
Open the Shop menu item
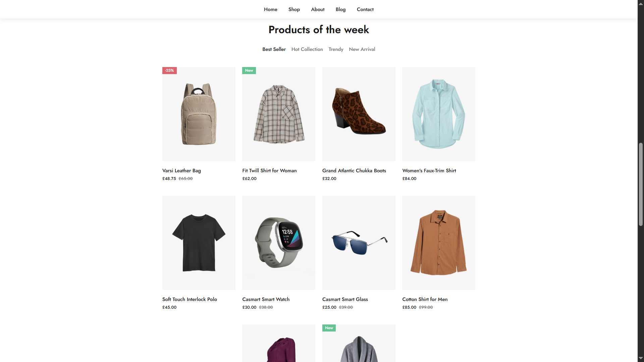(294, 9)
